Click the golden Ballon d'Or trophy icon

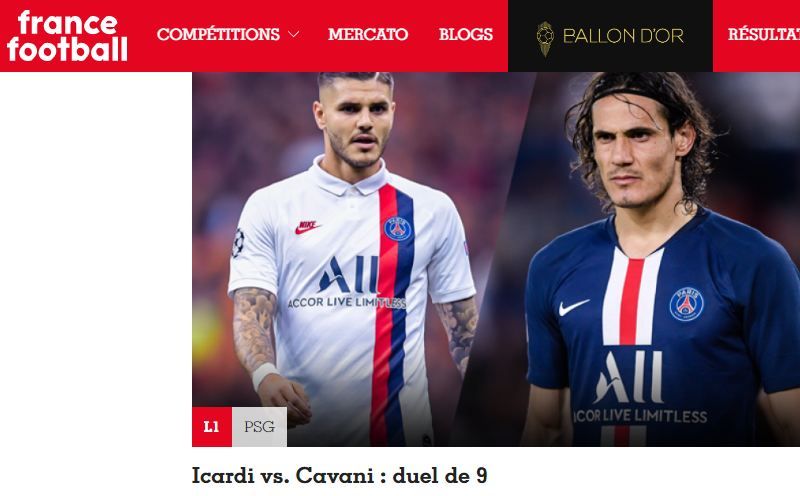[x=545, y=38]
